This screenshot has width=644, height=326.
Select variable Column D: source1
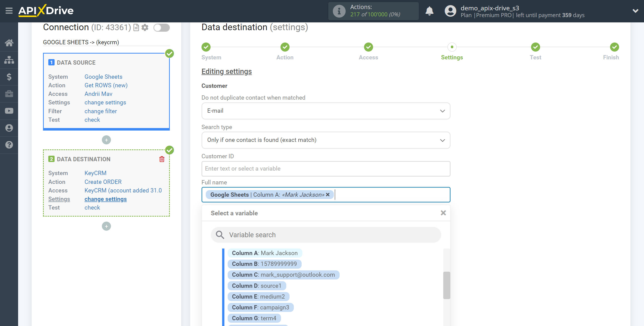tap(257, 286)
